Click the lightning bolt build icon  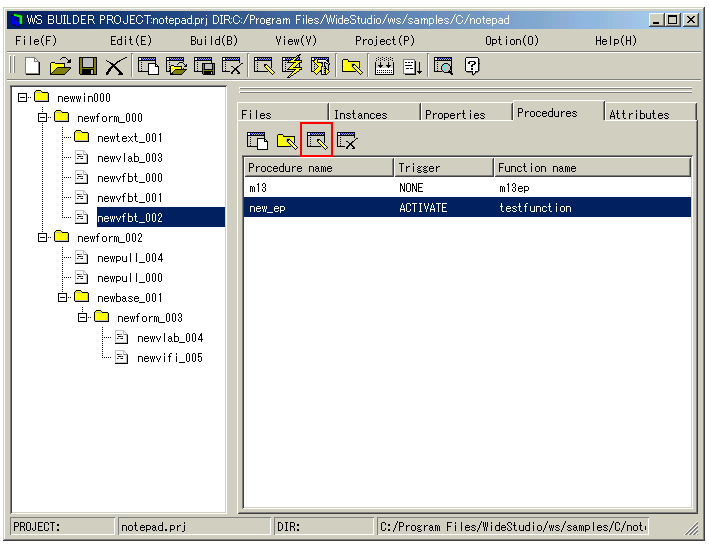tap(292, 67)
